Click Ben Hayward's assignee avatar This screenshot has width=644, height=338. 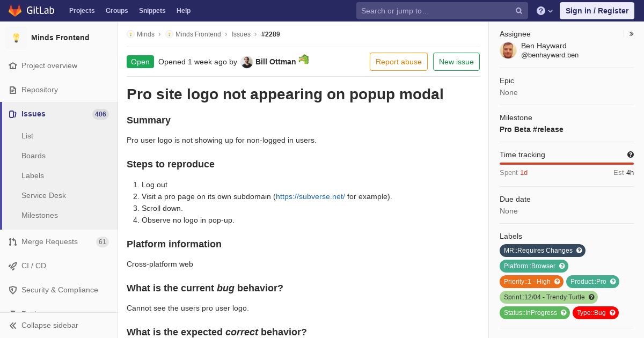508,50
